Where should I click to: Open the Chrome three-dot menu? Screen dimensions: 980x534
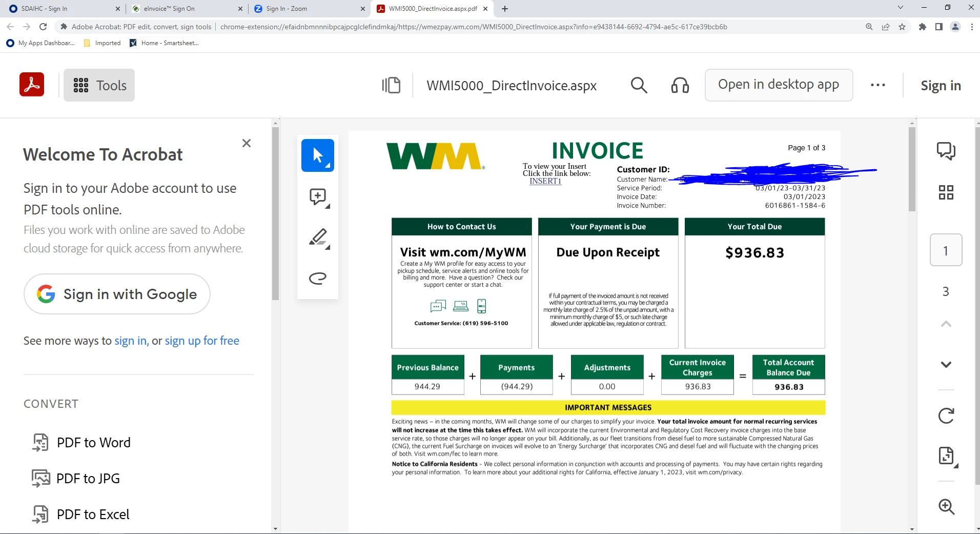pos(972,27)
